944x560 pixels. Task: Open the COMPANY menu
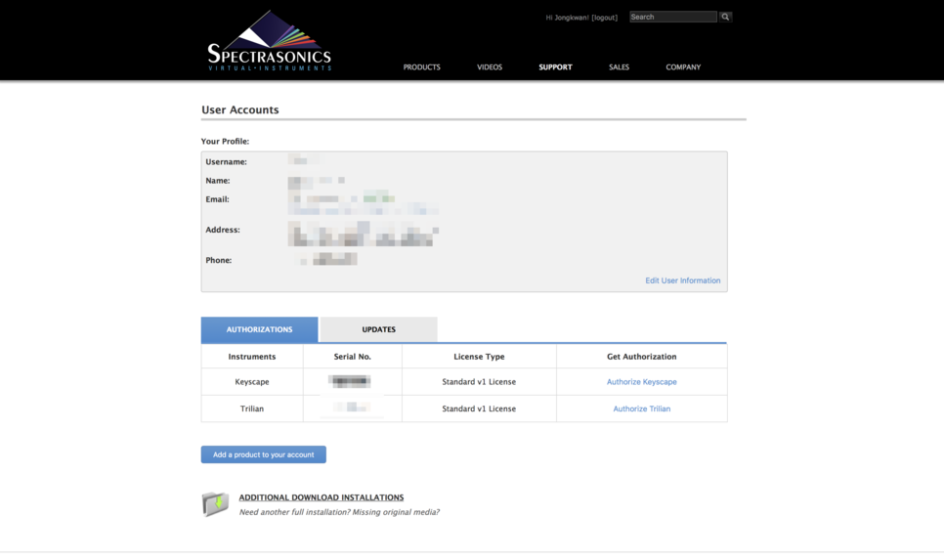coord(683,66)
